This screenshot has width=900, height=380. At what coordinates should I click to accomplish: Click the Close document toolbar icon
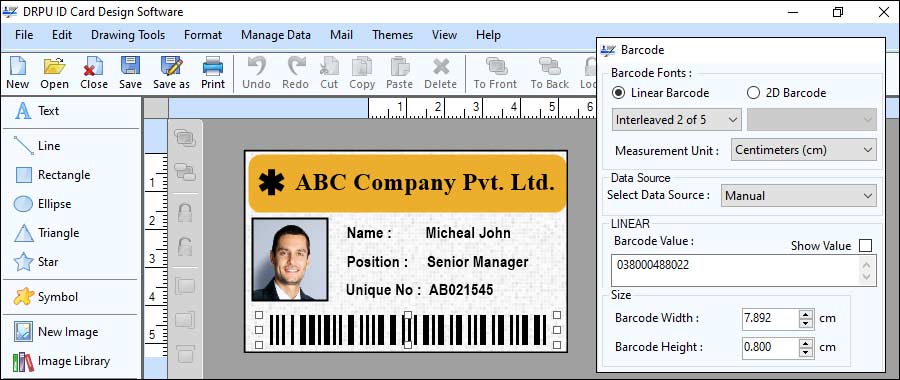point(94,66)
